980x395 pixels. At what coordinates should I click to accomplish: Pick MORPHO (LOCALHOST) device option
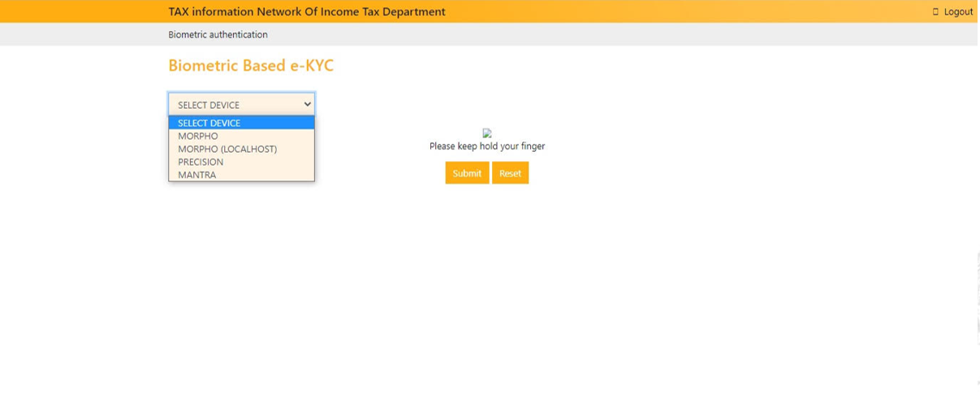pos(241,149)
